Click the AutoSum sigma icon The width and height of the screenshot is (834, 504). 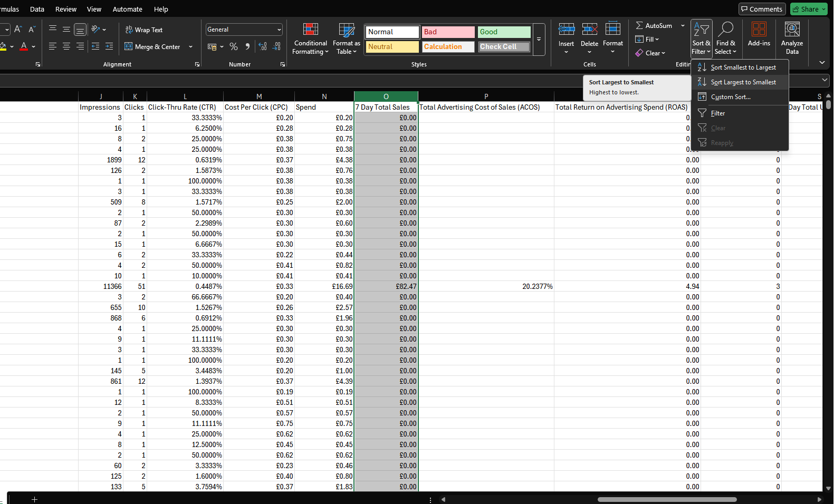coord(639,25)
